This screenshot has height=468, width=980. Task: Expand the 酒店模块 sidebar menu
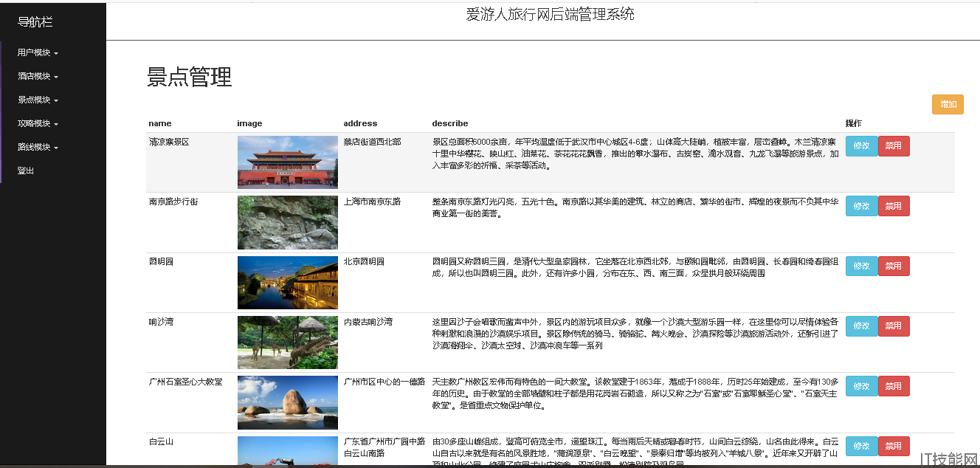(38, 77)
